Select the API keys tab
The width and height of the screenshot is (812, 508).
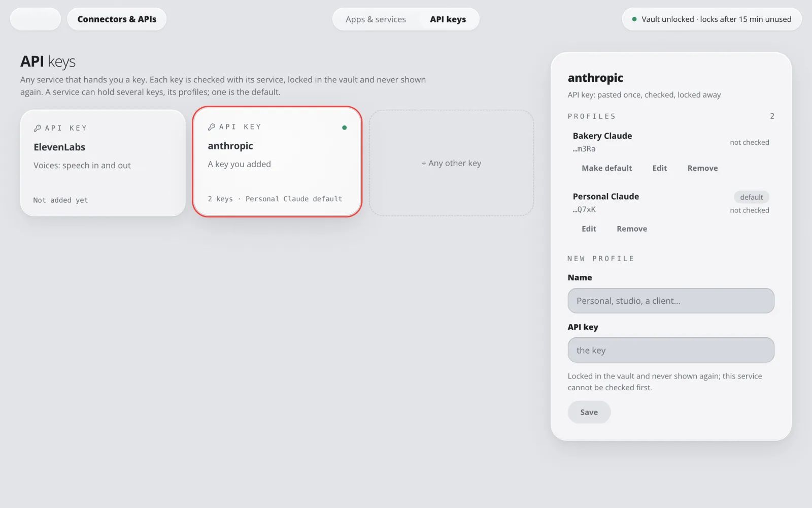point(448,19)
